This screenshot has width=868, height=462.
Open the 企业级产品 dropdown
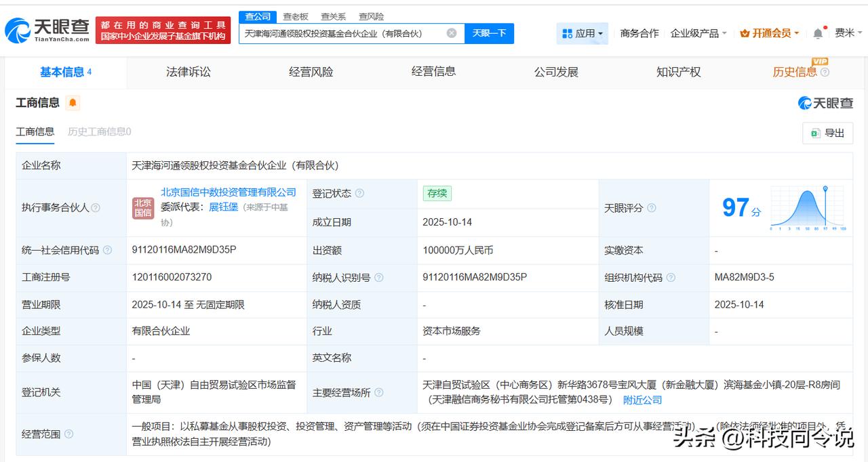698,33
